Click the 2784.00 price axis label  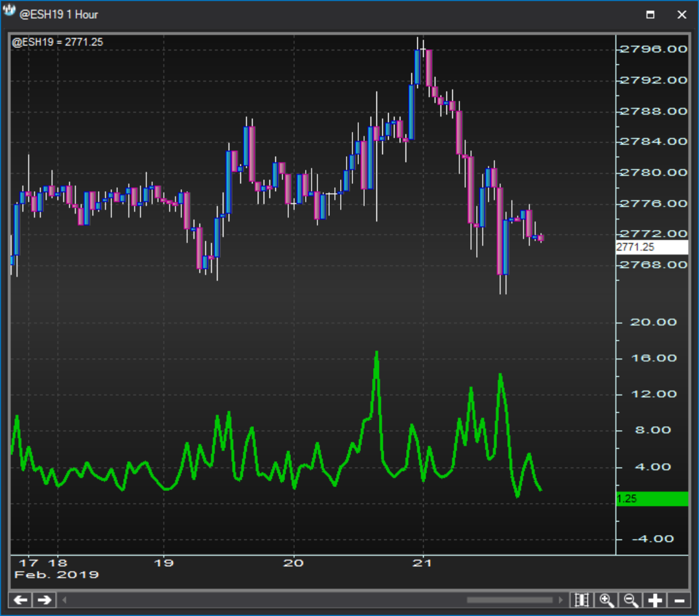pyautogui.click(x=654, y=142)
